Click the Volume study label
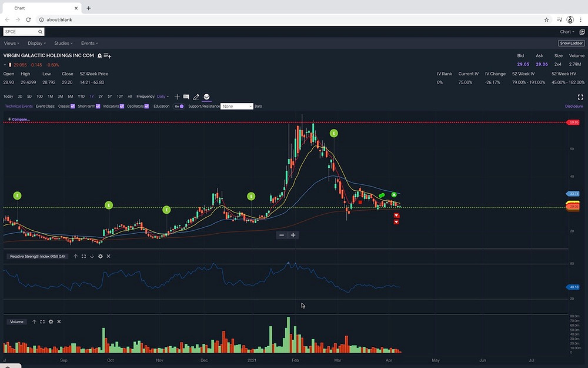 [16, 321]
